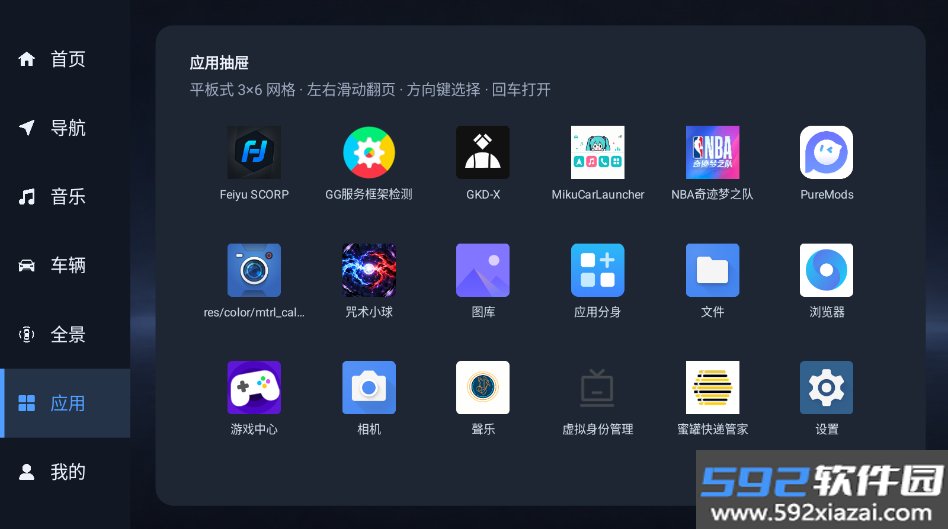The image size is (948, 529).
Task: Open the 音乐 music tab
Action: click(65, 196)
